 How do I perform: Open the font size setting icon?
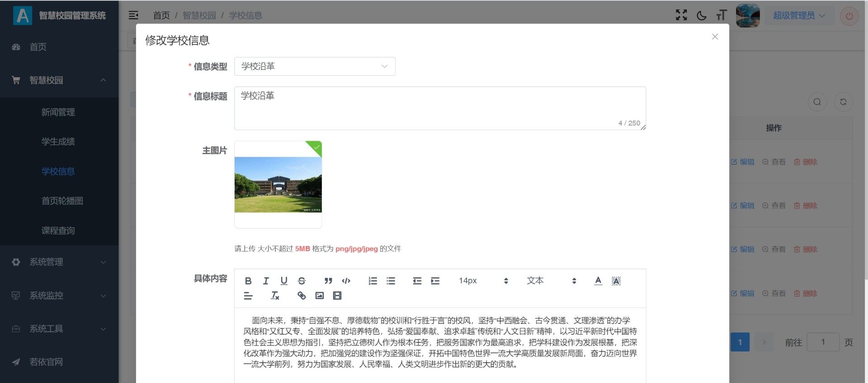click(722, 15)
